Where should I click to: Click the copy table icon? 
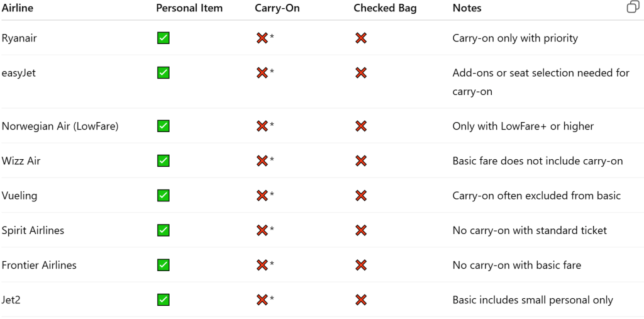(633, 8)
